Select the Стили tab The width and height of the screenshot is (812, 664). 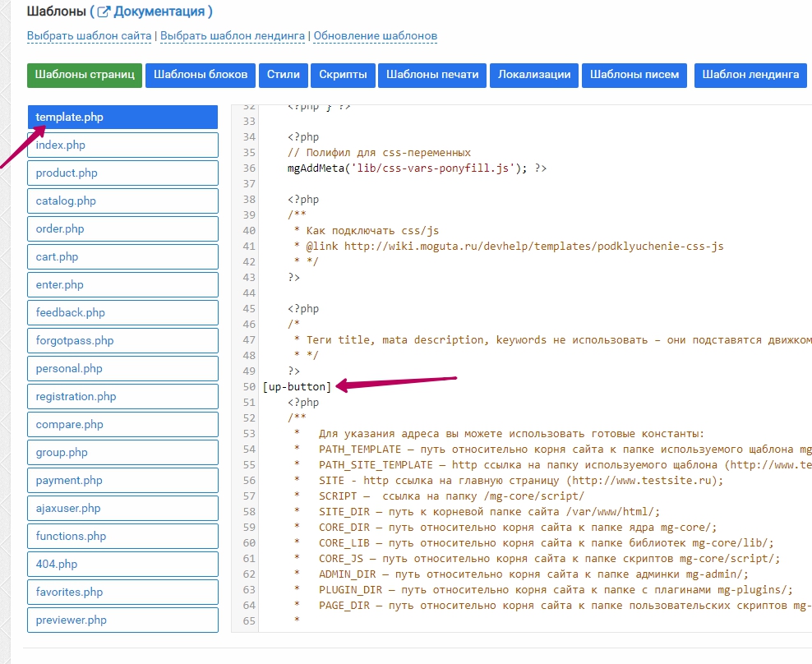(284, 75)
